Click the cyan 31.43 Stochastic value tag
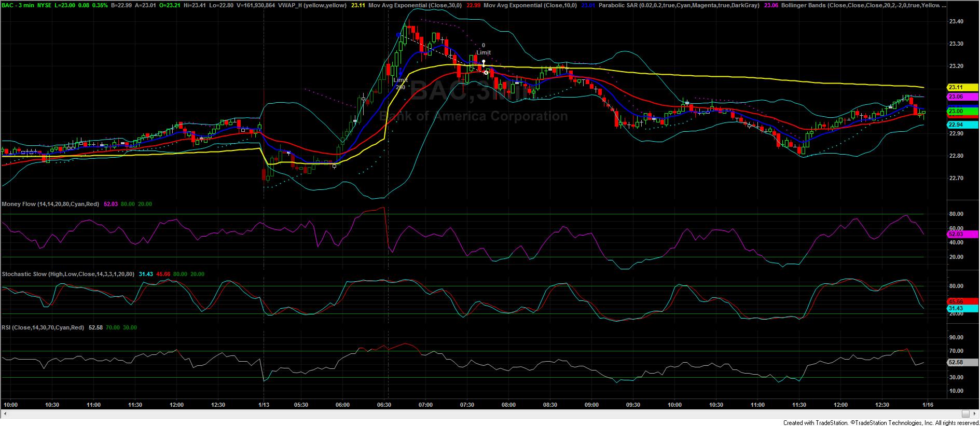 click(x=956, y=308)
